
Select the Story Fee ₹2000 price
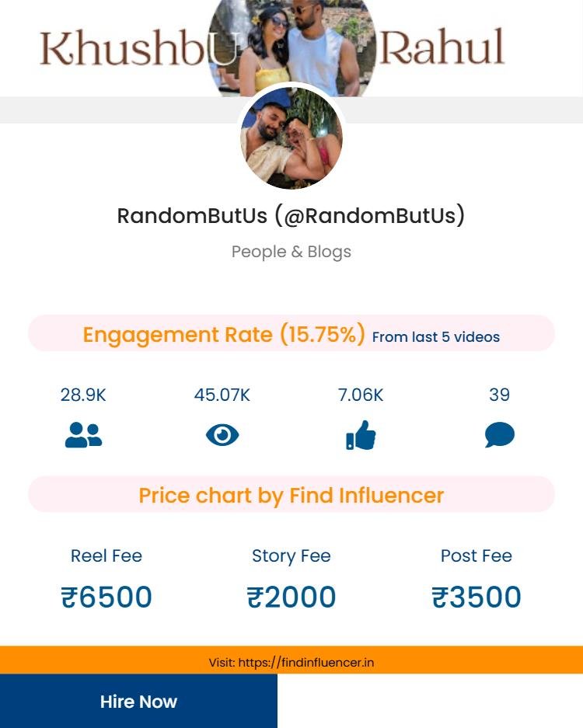click(291, 597)
